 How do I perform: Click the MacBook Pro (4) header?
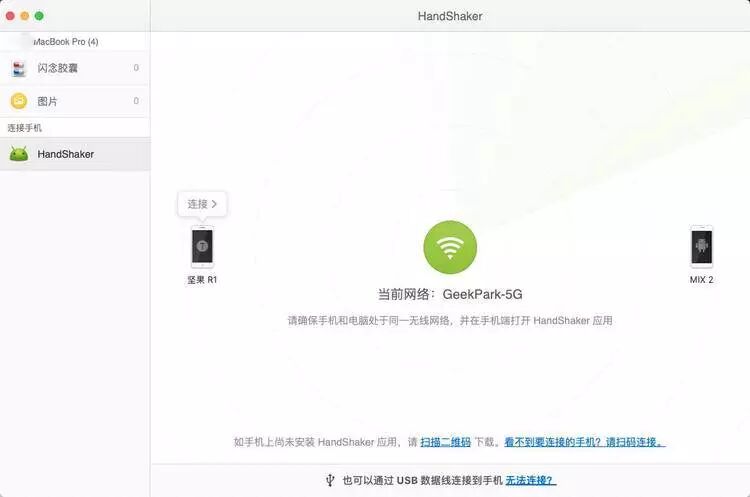(66, 42)
